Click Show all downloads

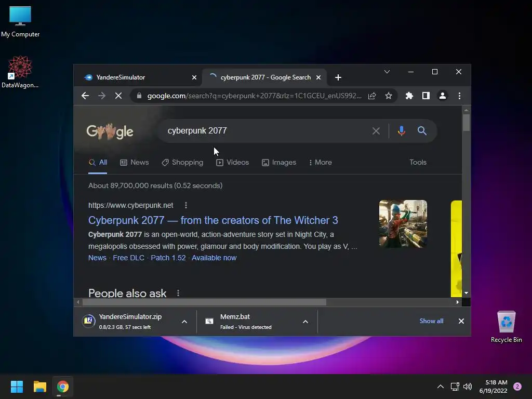click(x=431, y=321)
